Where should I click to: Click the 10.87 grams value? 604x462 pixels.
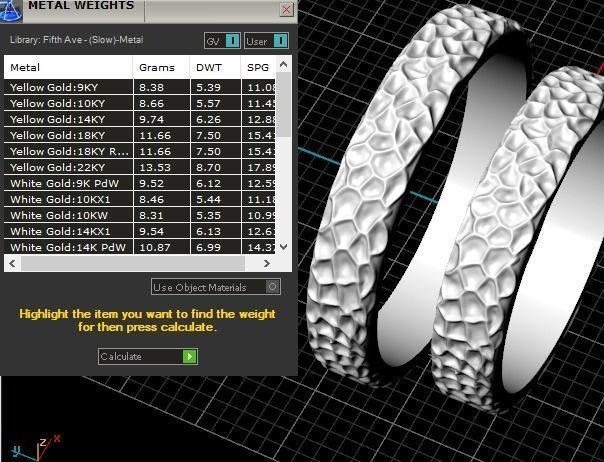coord(155,247)
